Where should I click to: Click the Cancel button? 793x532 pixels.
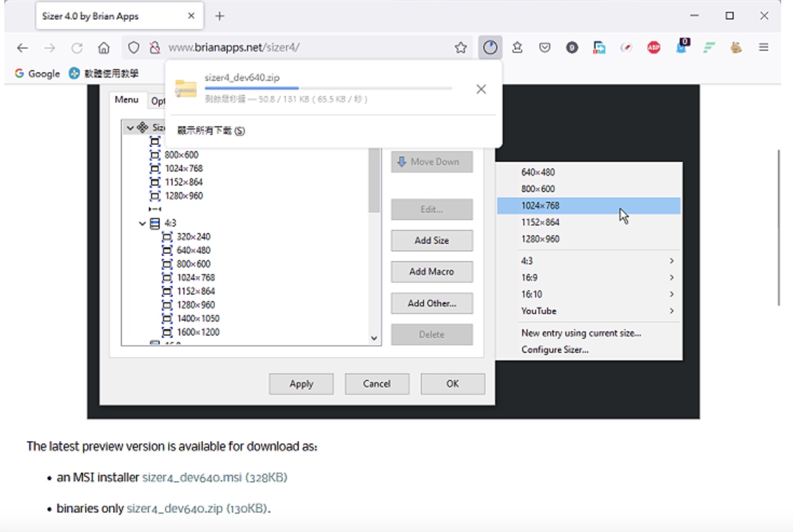[377, 384]
